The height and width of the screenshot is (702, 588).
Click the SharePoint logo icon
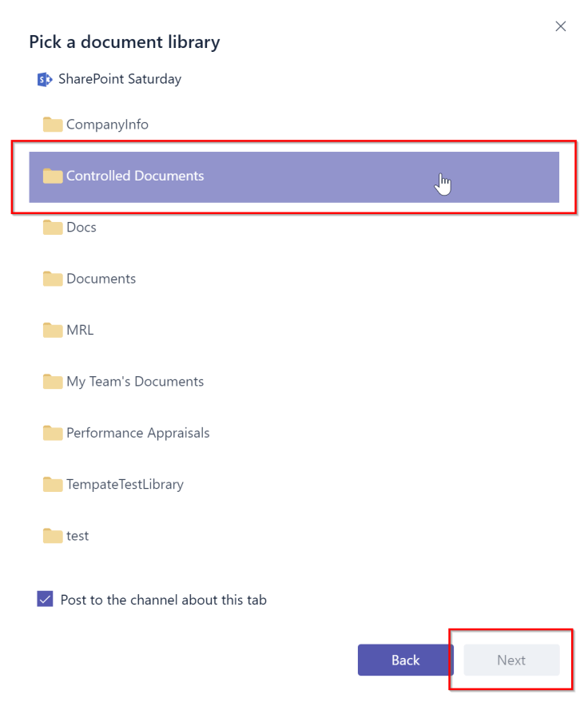(45, 79)
